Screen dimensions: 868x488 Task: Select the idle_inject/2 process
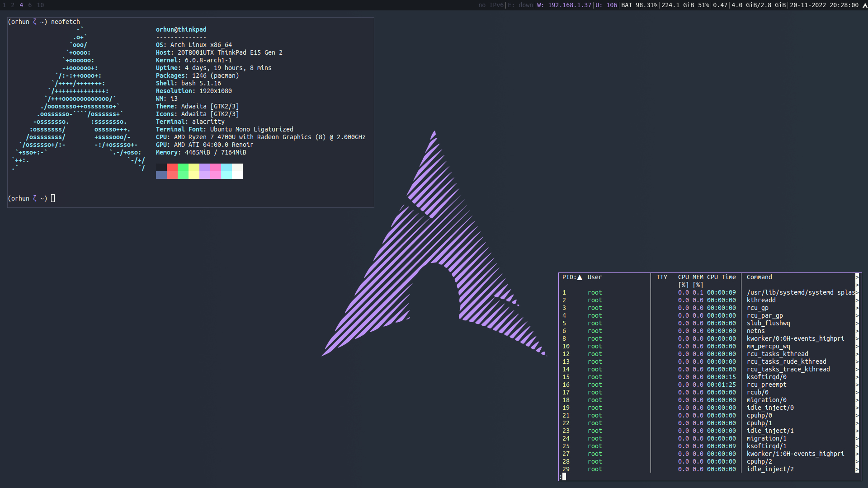[x=708, y=469]
